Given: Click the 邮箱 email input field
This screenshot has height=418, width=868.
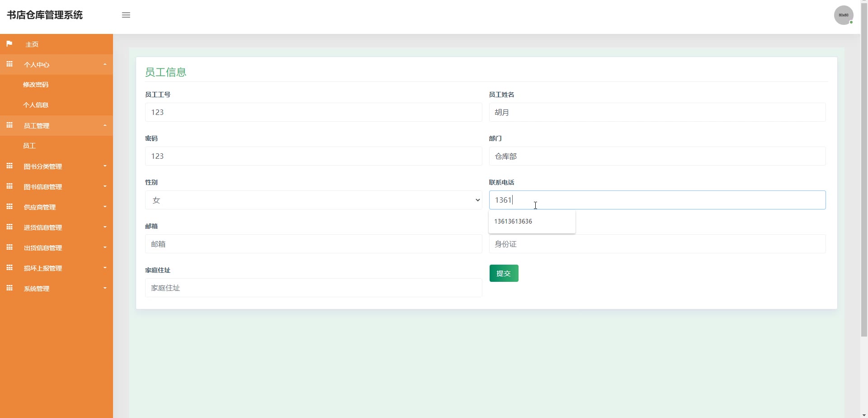Looking at the screenshot, I should (313, 243).
